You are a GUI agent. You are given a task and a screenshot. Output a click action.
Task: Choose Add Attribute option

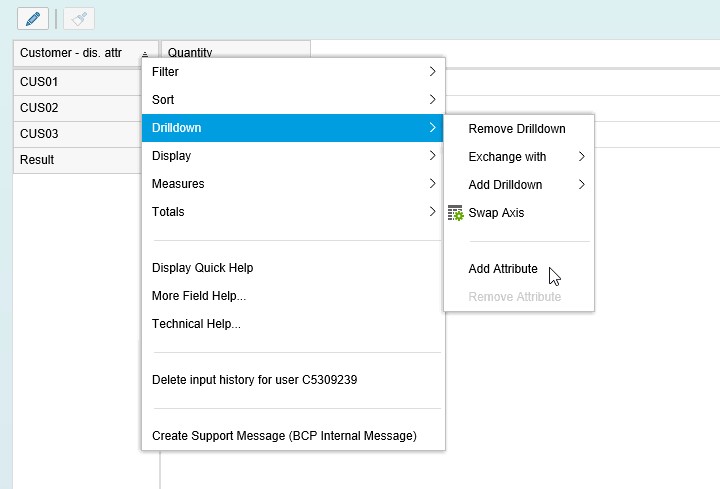tap(519, 269)
